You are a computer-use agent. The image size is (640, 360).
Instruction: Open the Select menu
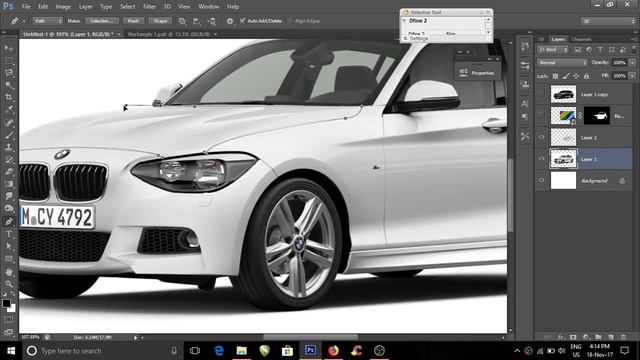127,7
